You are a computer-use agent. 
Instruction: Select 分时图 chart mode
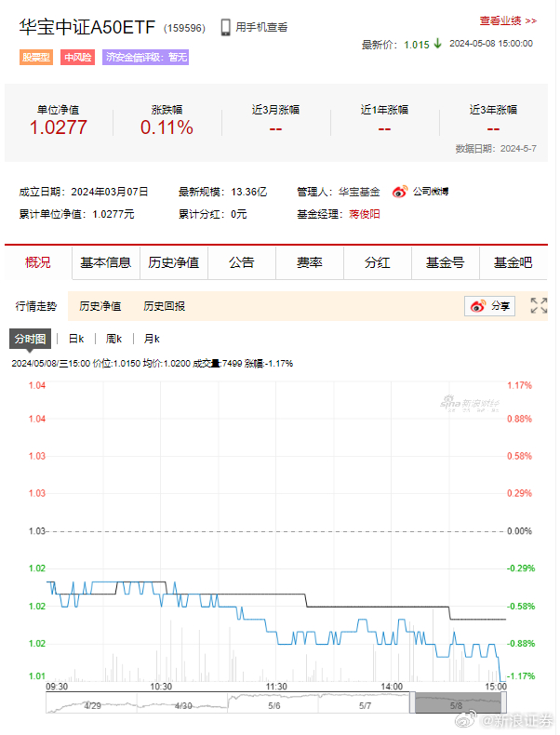tap(30, 339)
